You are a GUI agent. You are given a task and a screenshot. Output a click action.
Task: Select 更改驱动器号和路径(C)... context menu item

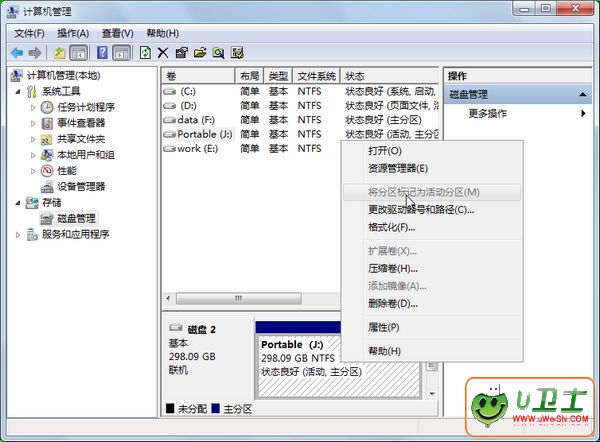(x=432, y=210)
